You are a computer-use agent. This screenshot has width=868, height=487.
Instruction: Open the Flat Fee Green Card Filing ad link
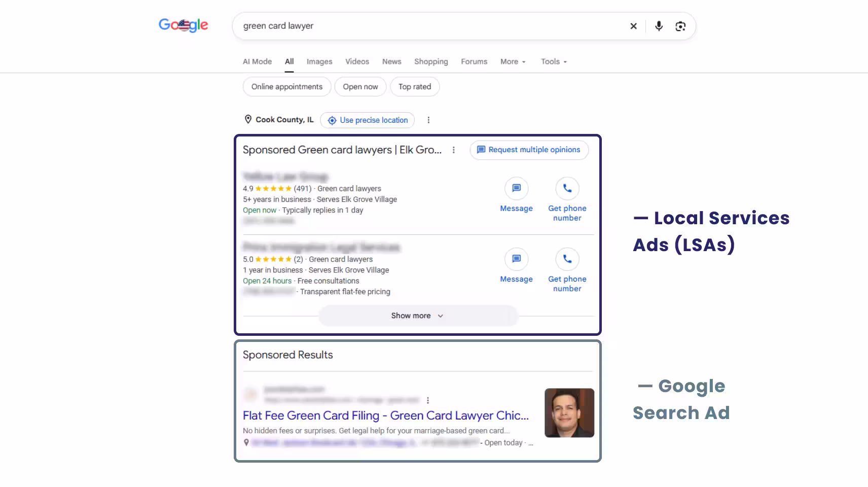[386, 415]
